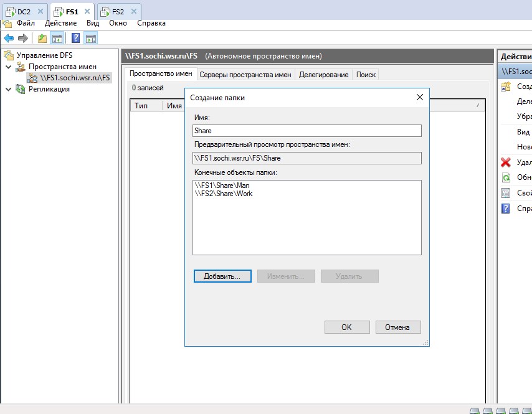Click the \\FS1.sochi.wsr.ru\FS namespace icon in tree
This screenshot has width=532, height=414.
32,78
